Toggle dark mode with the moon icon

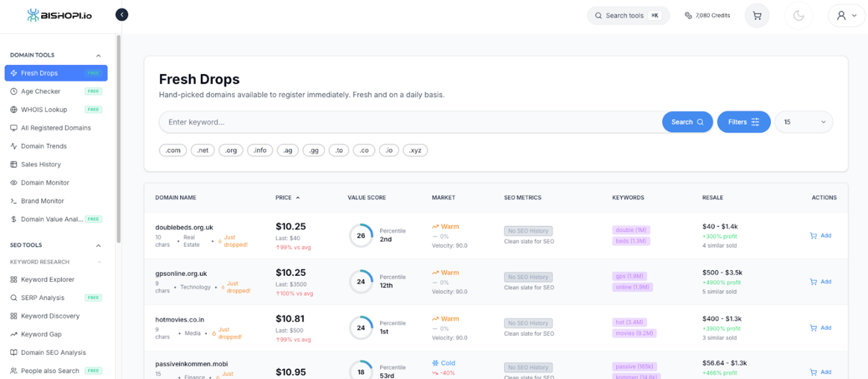click(798, 15)
